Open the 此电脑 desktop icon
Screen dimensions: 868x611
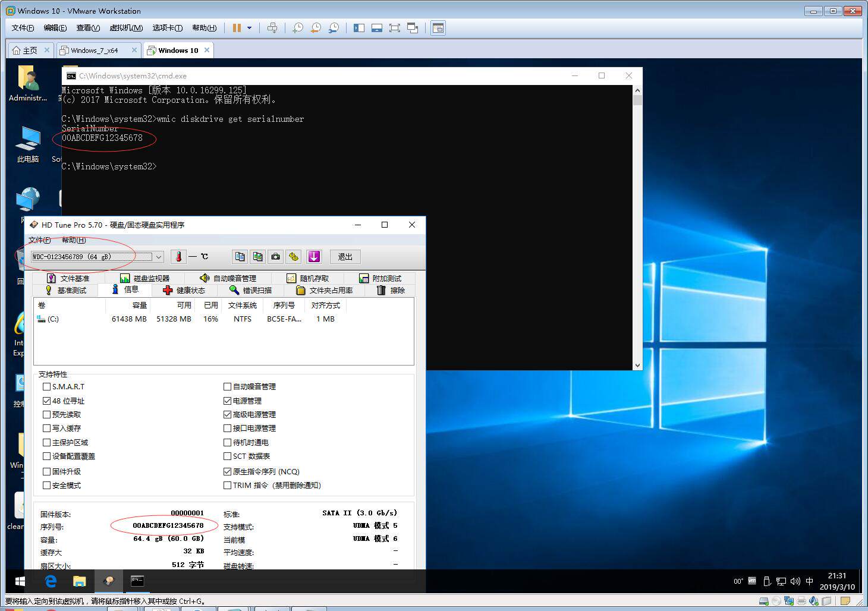click(27, 144)
